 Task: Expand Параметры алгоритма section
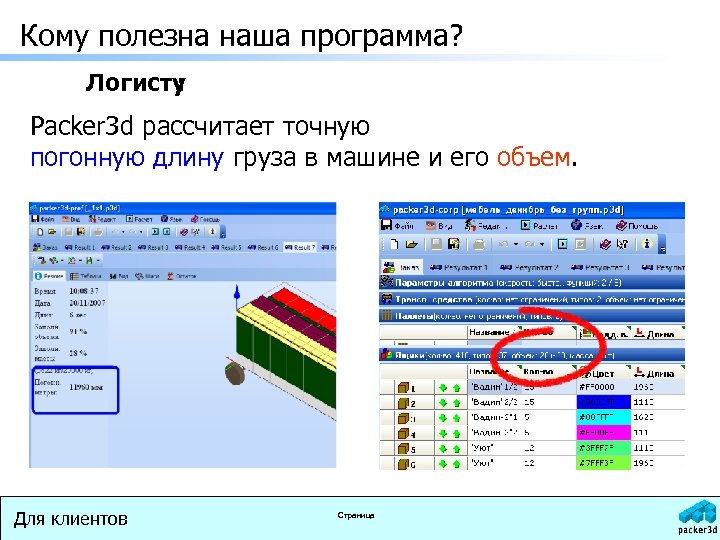coord(532,282)
